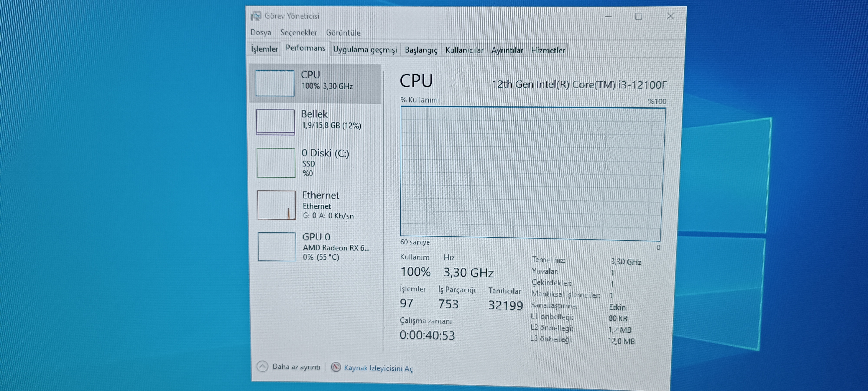Viewport: 868px width, 391px height.
Task: Click the '32199' Tanıtıcılar value
Action: 505,305
